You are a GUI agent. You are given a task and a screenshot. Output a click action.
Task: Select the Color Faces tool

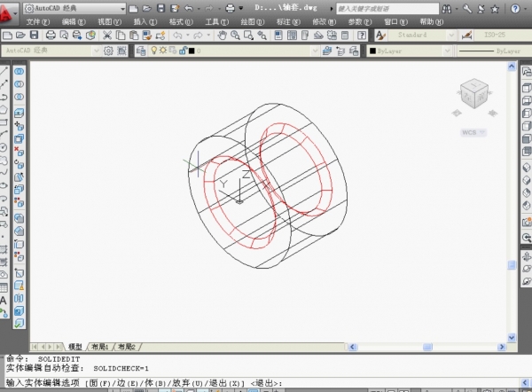point(19,202)
